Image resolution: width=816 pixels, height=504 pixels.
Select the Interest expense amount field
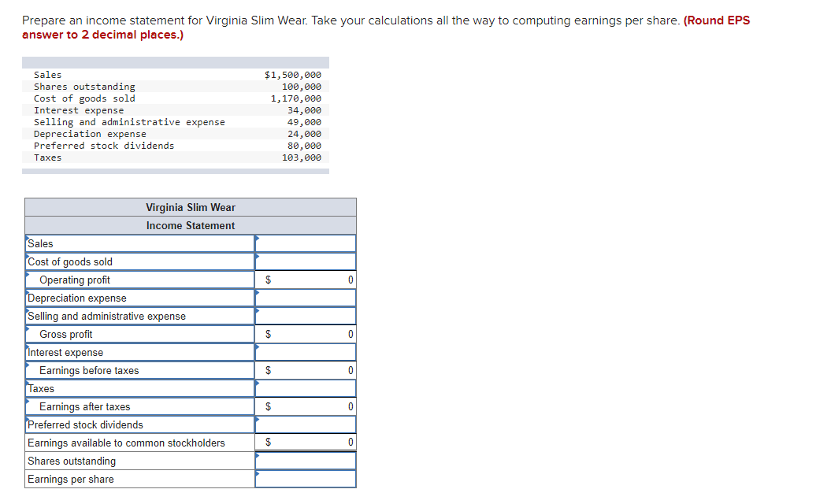pos(307,352)
